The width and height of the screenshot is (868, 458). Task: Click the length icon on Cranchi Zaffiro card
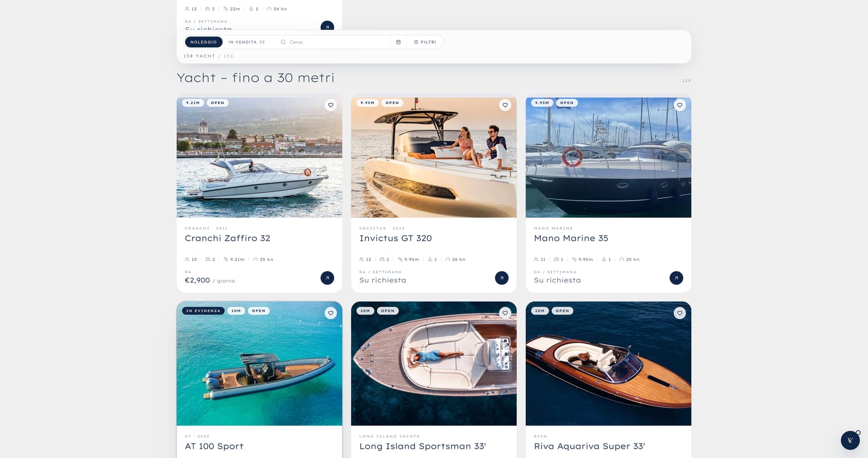(226, 260)
